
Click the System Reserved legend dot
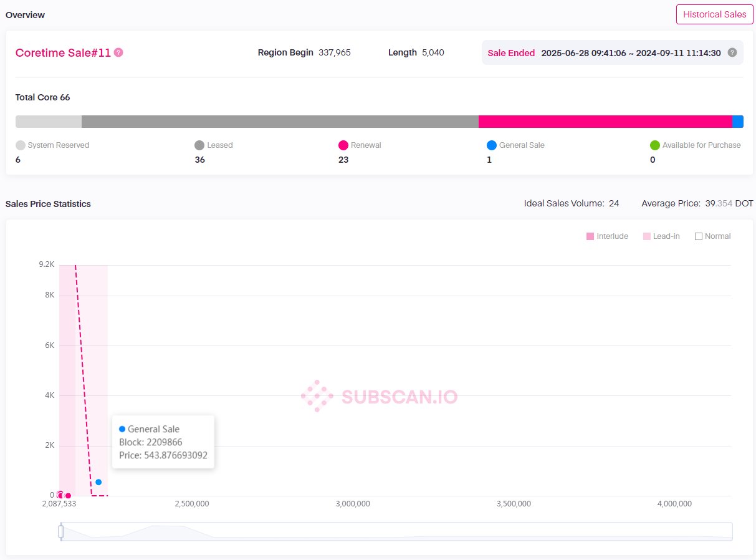click(x=20, y=145)
